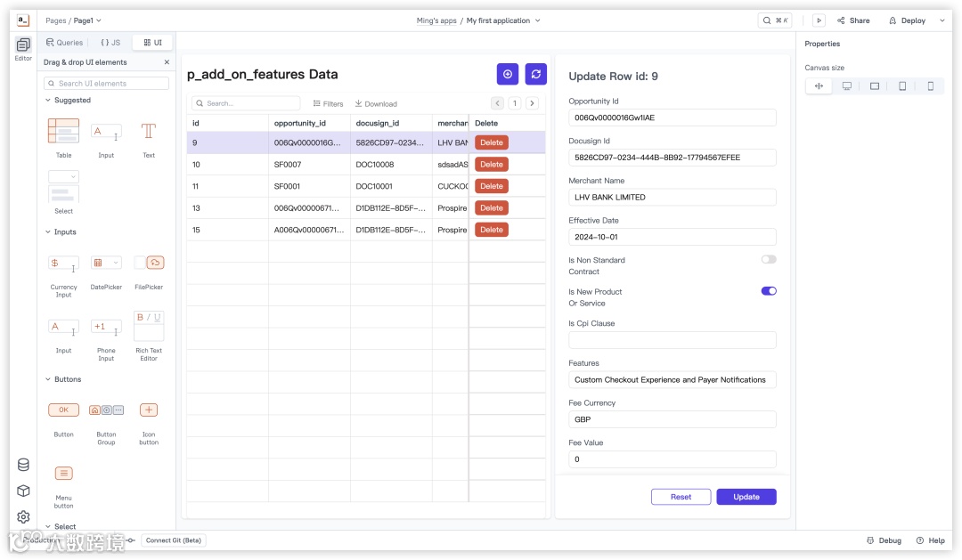962x560 pixels.
Task: Select the Menu button widget icon
Action: 64,473
